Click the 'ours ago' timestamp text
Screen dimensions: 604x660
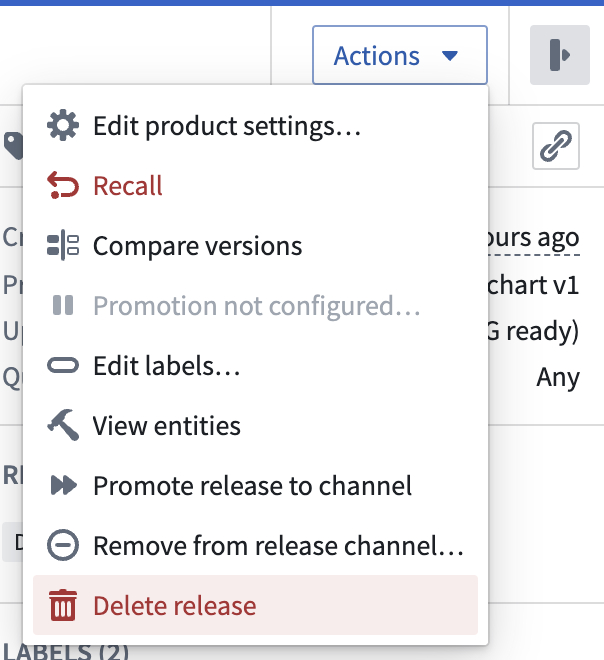(534, 238)
